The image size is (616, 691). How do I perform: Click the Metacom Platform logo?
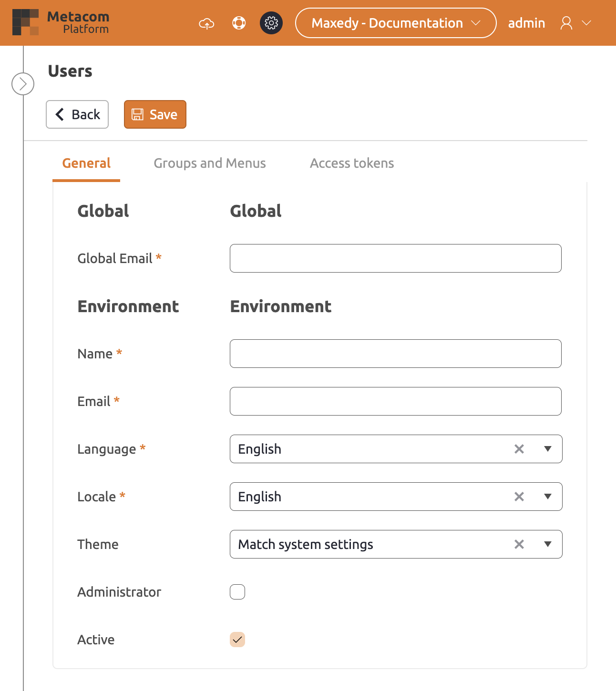pos(61,22)
